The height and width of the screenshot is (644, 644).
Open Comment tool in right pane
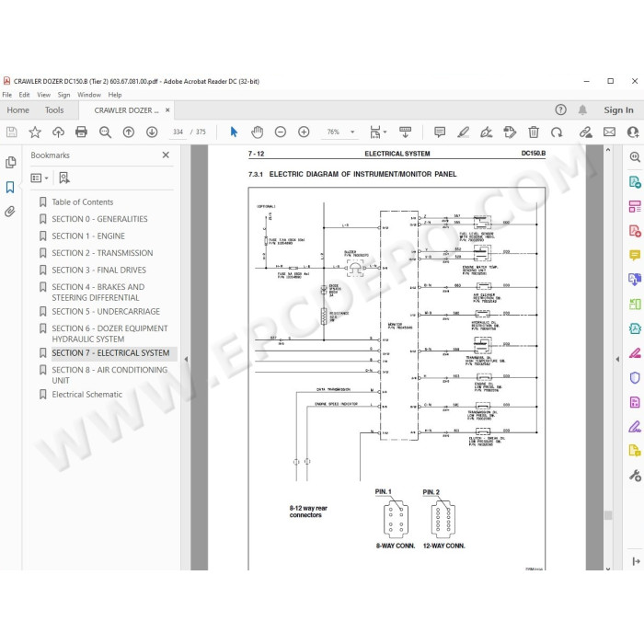click(x=635, y=255)
